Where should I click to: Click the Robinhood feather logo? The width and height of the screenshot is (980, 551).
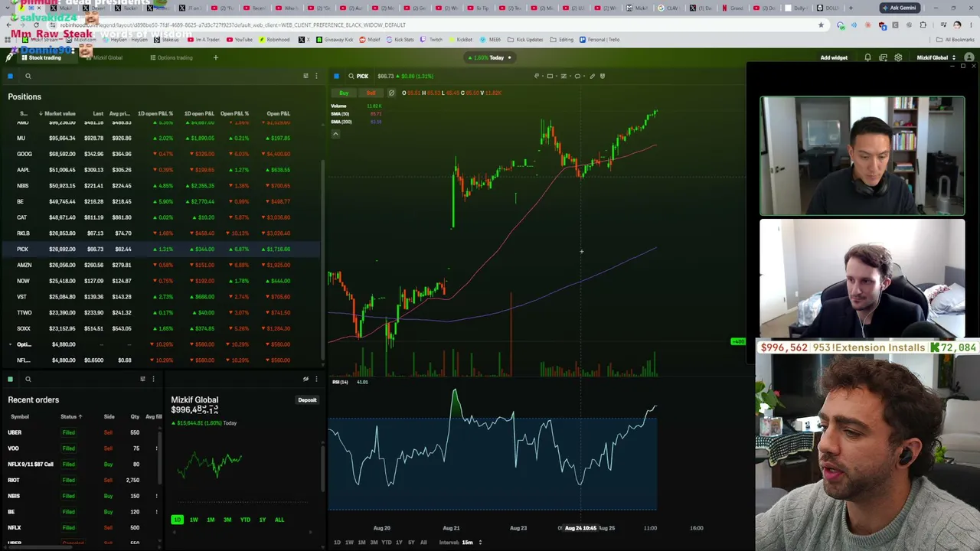click(x=9, y=57)
